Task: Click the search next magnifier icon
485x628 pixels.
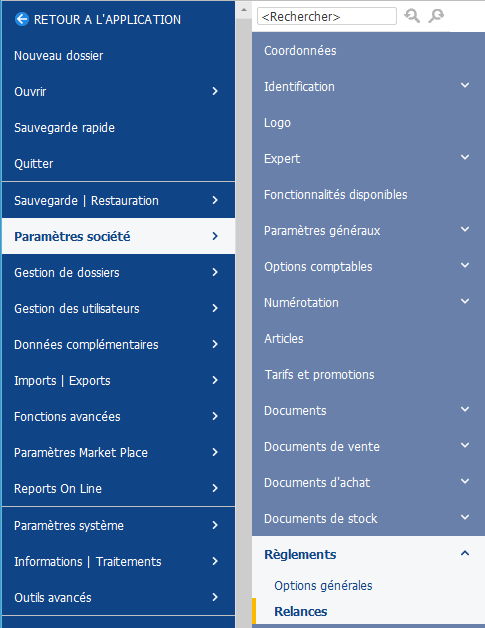Action: point(436,16)
